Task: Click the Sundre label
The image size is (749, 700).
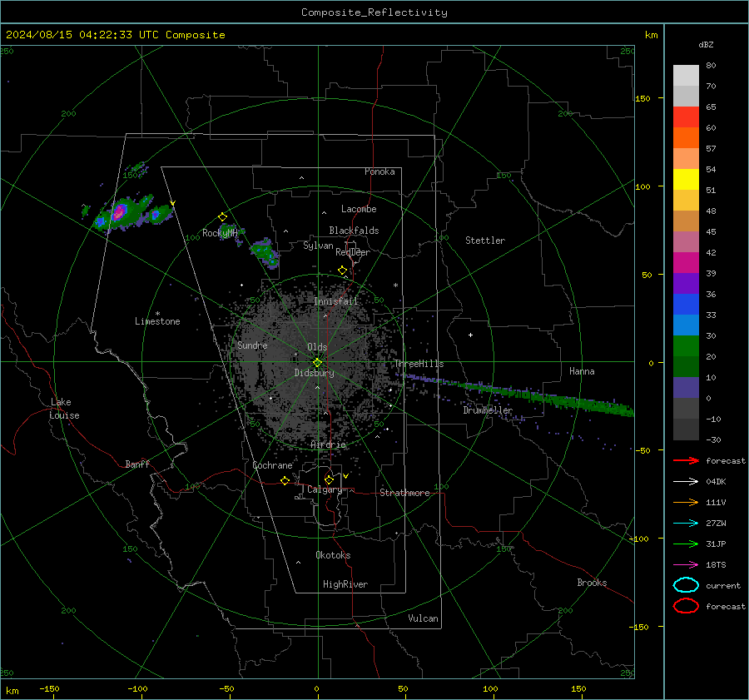Action: pos(252,345)
